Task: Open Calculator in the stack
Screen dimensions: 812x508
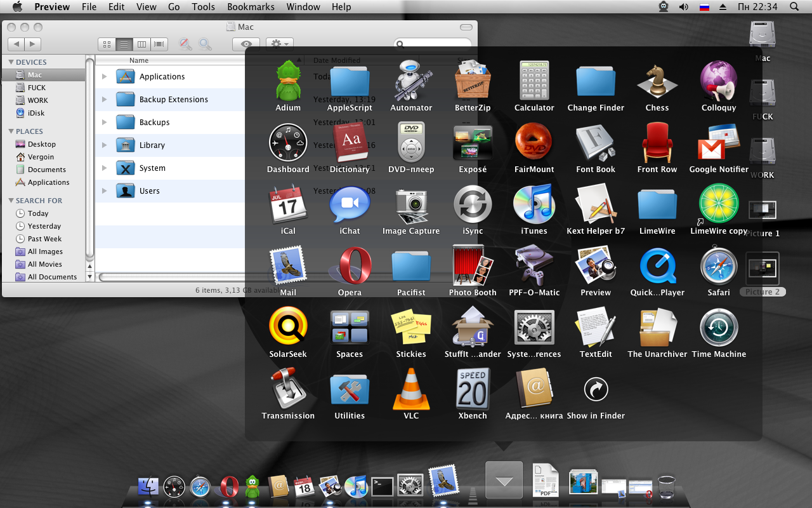Action: (x=534, y=81)
